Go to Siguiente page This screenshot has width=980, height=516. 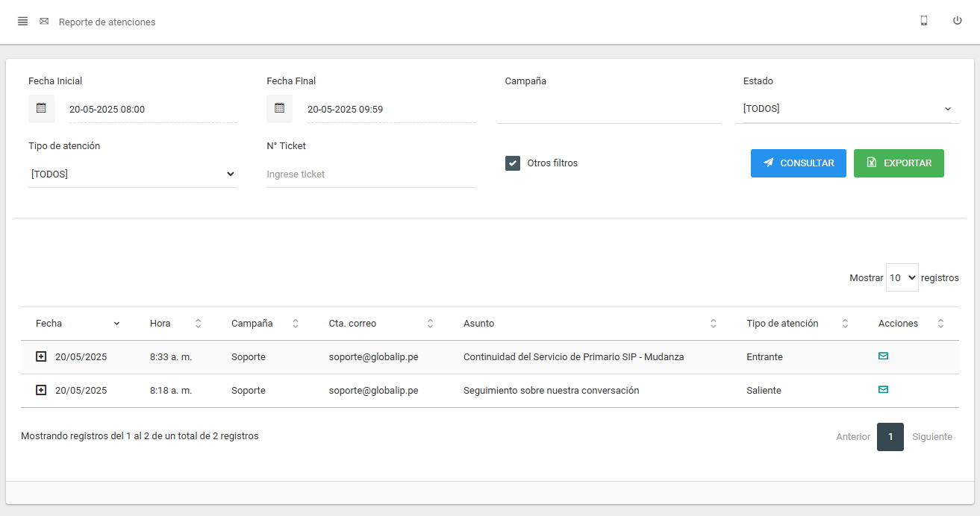(x=931, y=437)
